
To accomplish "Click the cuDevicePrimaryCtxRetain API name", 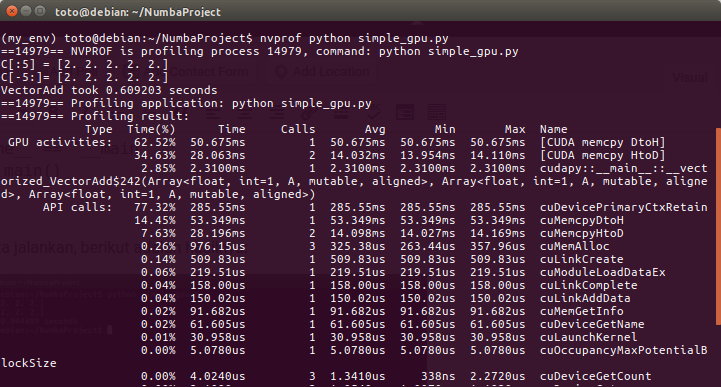I will click(624, 207).
